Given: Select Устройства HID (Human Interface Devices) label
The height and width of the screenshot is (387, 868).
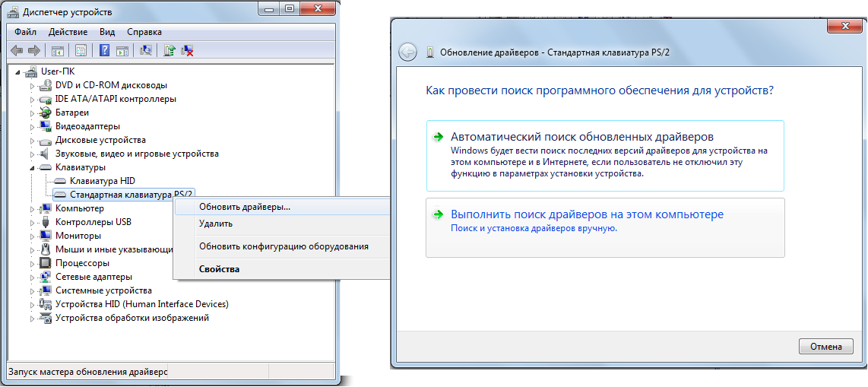Looking at the screenshot, I should [x=141, y=304].
